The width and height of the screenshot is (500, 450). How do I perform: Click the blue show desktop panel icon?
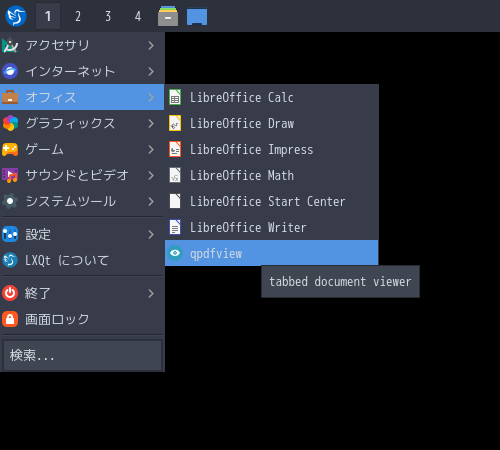197,17
